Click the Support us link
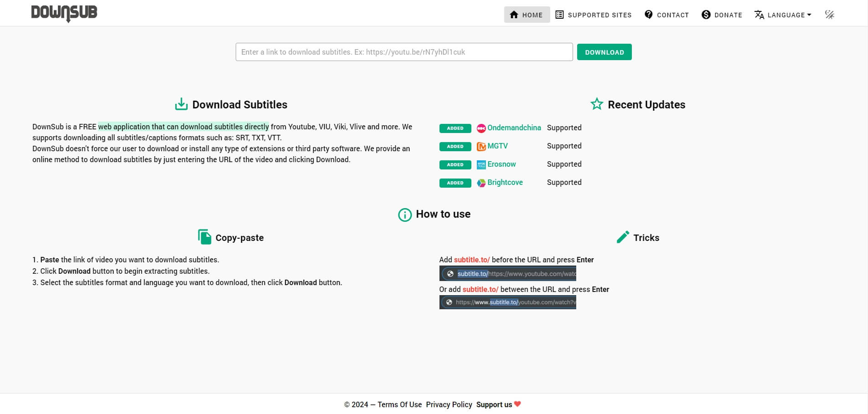This screenshot has width=868, height=414. (x=494, y=404)
